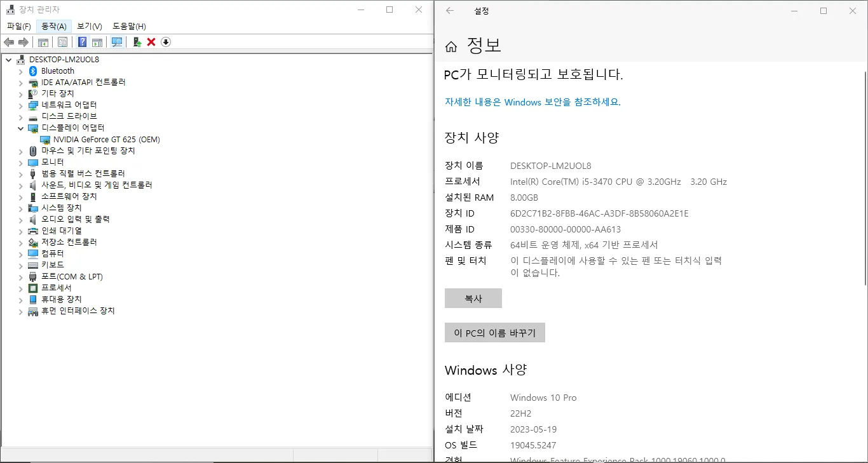Expand the 사운드, 비디오 및 게임 컨트롤러 node
868x463 pixels.
[20, 185]
